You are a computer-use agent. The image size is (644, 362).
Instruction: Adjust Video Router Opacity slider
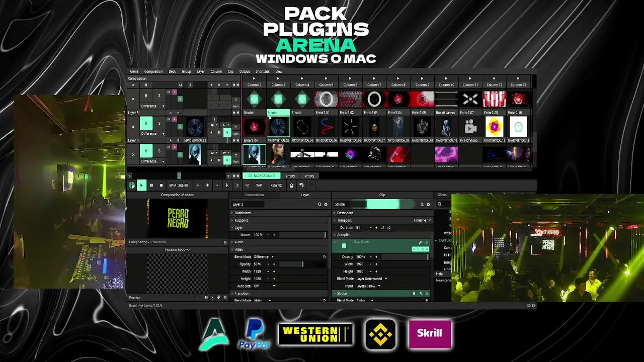coord(405,257)
